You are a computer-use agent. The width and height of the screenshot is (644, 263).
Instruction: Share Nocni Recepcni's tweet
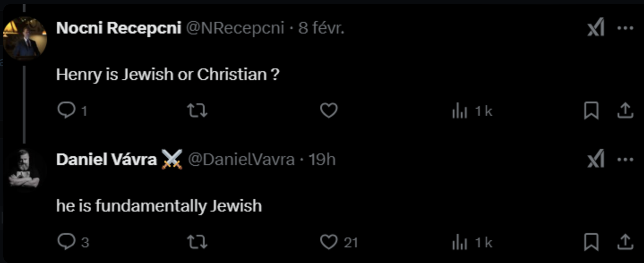pos(625,111)
